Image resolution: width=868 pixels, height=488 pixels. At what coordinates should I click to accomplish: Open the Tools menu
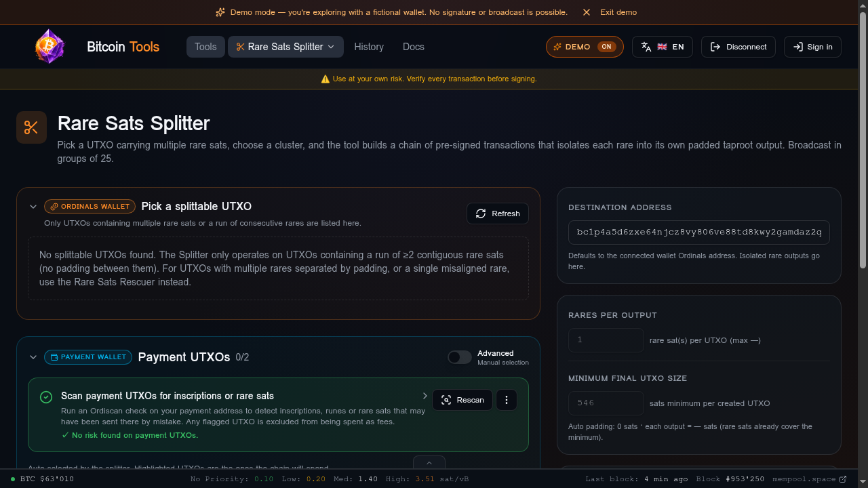[205, 47]
